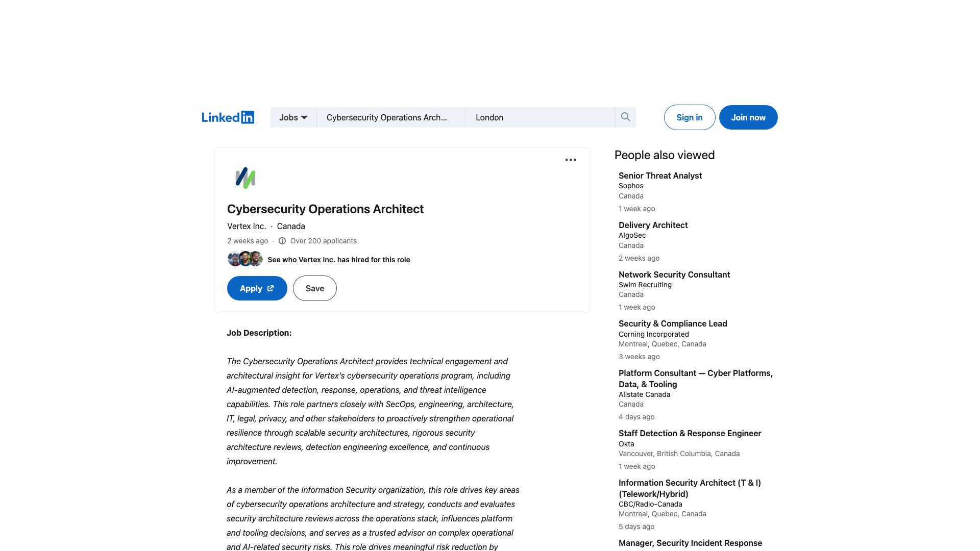Click the Allstate Canada company name
The width and height of the screenshot is (980, 551).
point(644,394)
